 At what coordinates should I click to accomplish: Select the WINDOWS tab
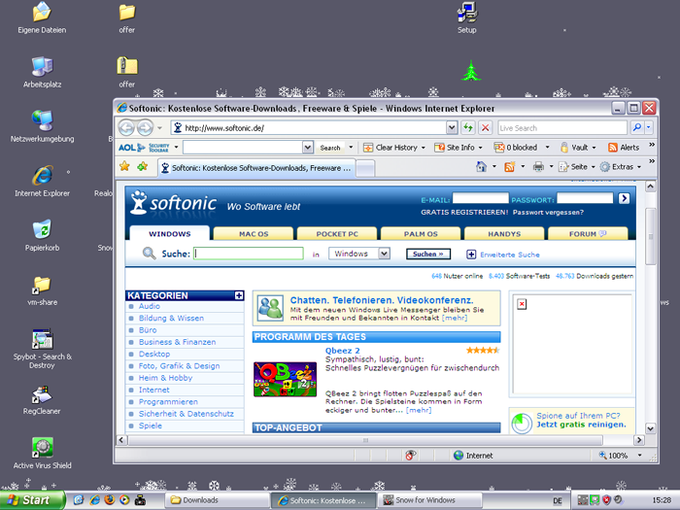[x=170, y=233]
